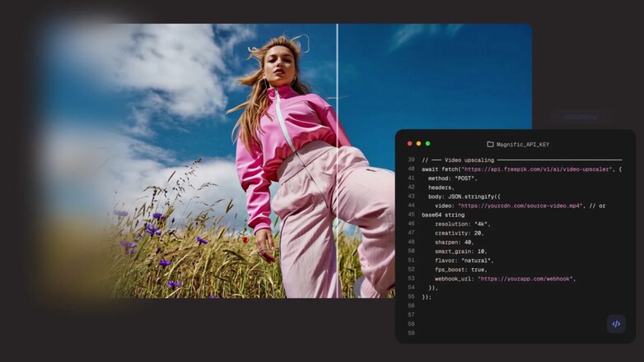Click the sharpen: 40 line
The height and width of the screenshot is (362, 644).
[x=455, y=242]
